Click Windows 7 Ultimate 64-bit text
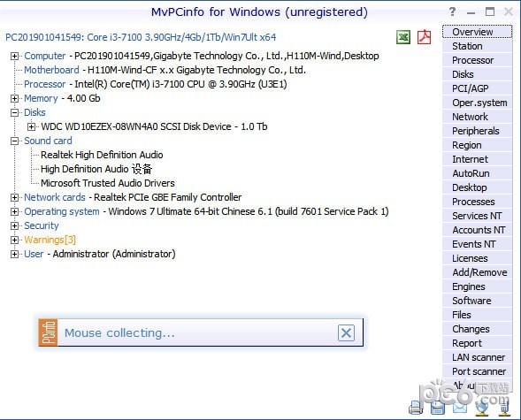521x420 pixels. click(x=249, y=211)
